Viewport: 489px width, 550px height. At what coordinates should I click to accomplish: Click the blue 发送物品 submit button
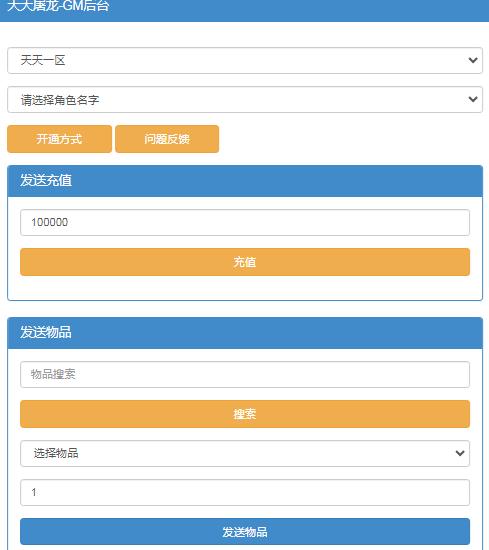pyautogui.click(x=245, y=532)
